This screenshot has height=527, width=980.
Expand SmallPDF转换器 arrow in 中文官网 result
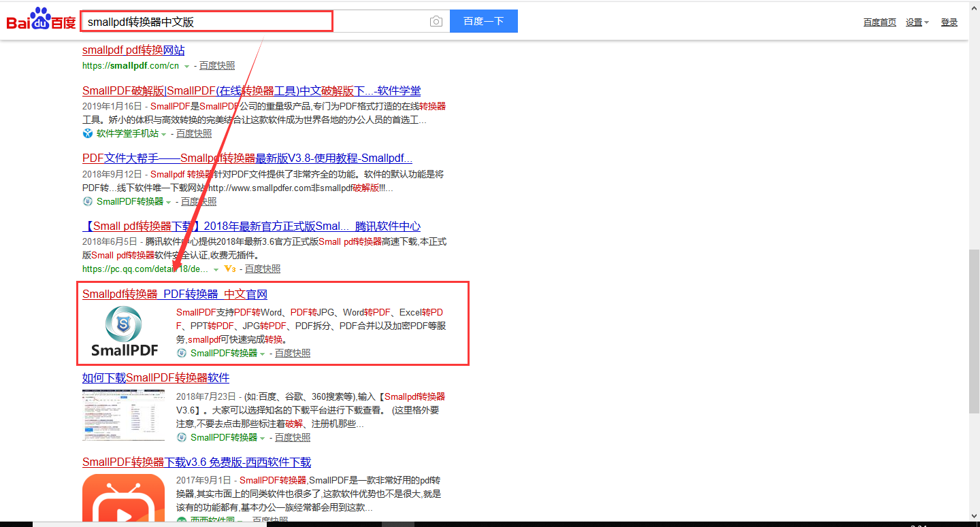(x=263, y=354)
